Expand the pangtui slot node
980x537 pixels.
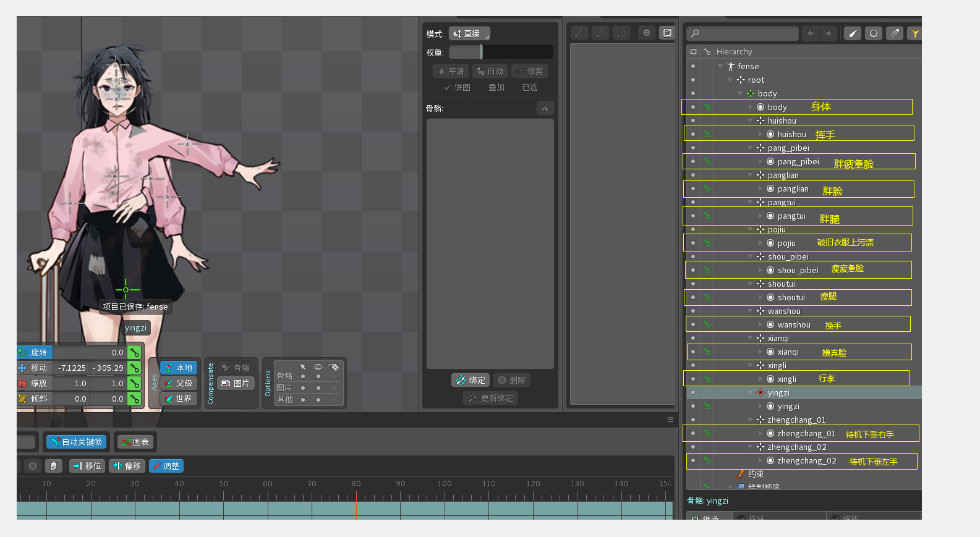click(x=761, y=216)
